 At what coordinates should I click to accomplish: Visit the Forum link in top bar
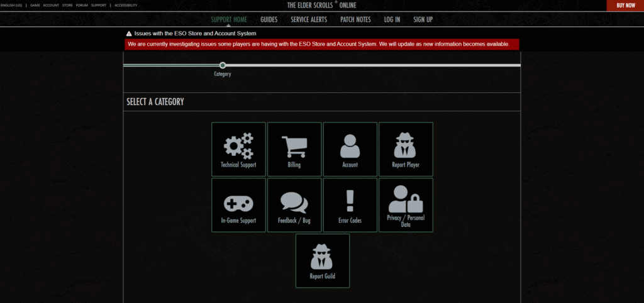82,5
